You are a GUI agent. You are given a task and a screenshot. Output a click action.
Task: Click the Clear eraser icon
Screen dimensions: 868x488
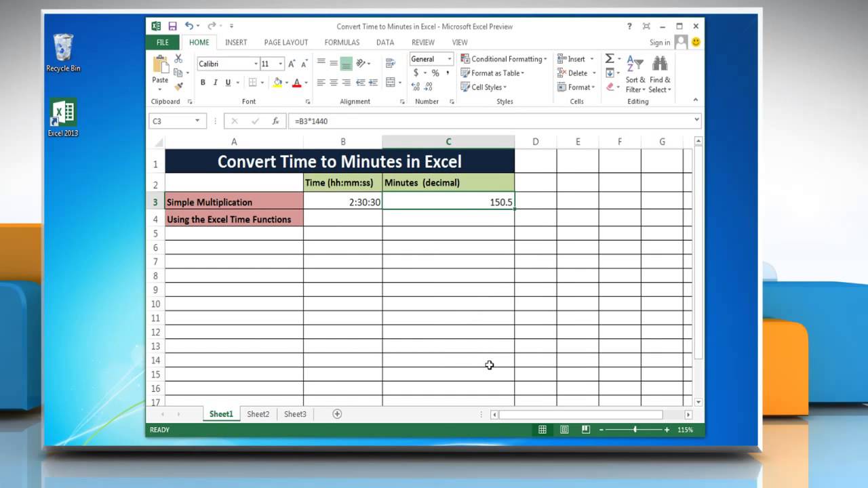tap(610, 87)
